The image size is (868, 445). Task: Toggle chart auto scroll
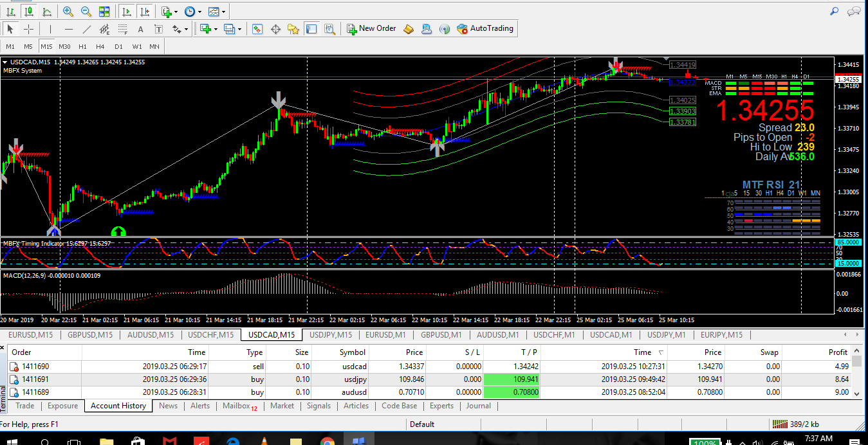pyautogui.click(x=127, y=12)
